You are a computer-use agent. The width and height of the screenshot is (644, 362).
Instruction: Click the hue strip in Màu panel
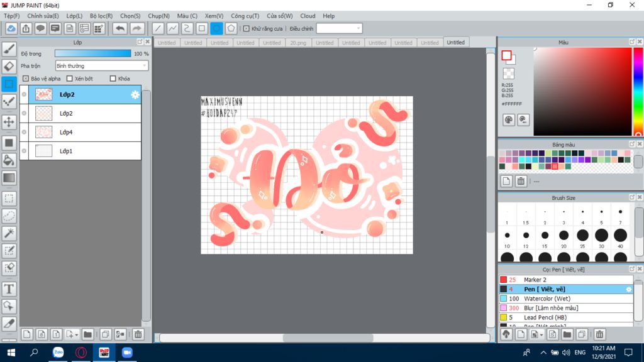pyautogui.click(x=638, y=92)
